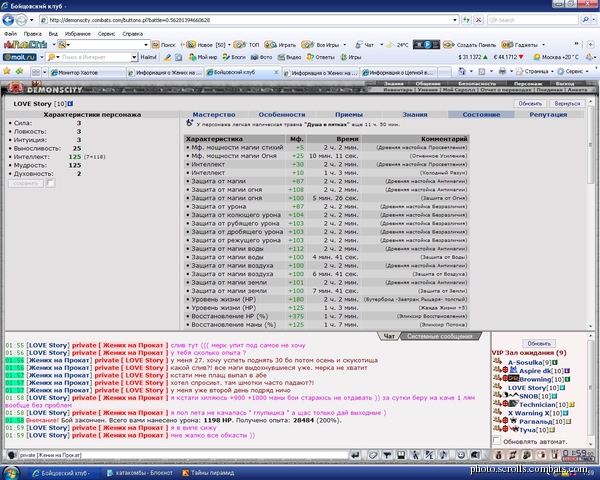The width and height of the screenshot is (600, 480).
Task: Click the send-message enter arrow icon
Action: [x=355, y=455]
